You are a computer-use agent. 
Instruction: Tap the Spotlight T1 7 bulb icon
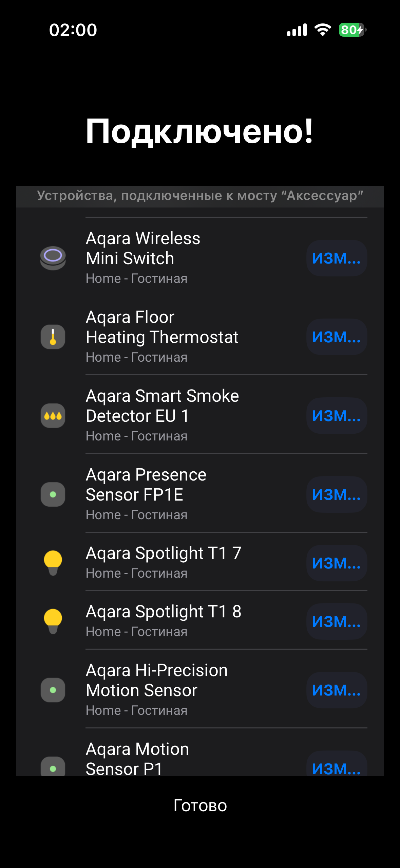click(x=53, y=563)
